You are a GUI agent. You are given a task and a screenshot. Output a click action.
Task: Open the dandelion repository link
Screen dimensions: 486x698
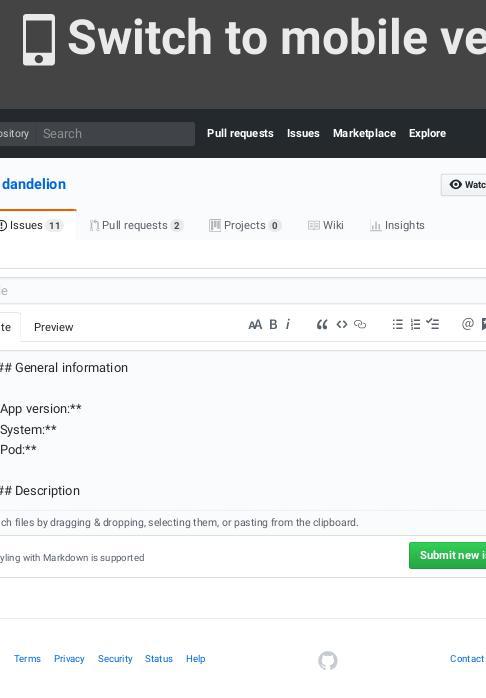click(34, 184)
